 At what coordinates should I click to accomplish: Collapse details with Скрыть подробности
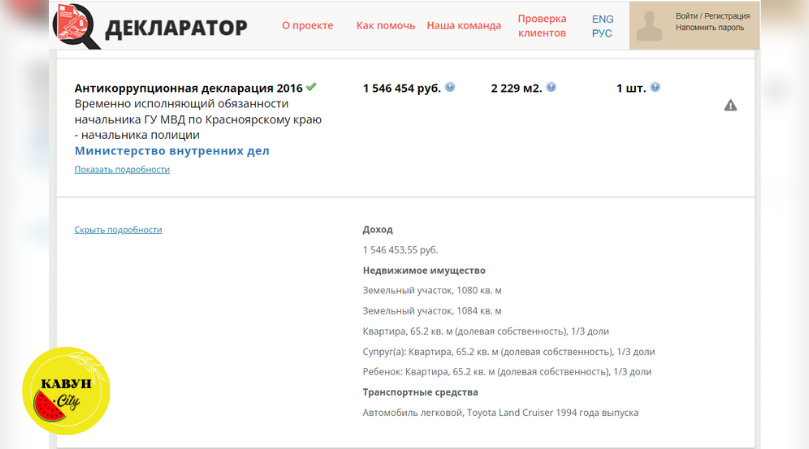pyautogui.click(x=118, y=229)
